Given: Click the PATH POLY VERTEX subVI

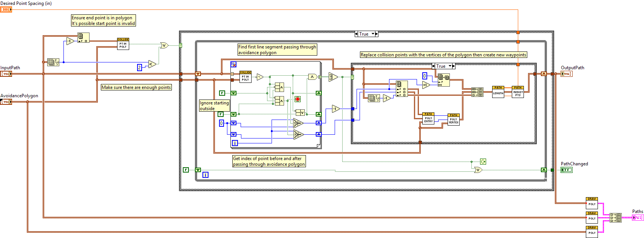Looking at the screenshot, I should coord(453,120).
